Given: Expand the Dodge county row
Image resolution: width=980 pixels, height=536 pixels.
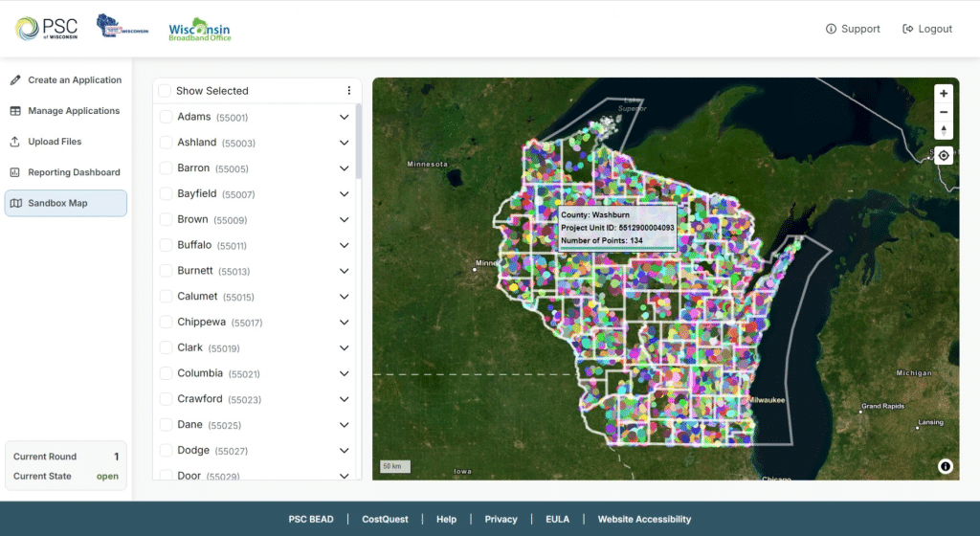Looking at the screenshot, I should coord(344,450).
